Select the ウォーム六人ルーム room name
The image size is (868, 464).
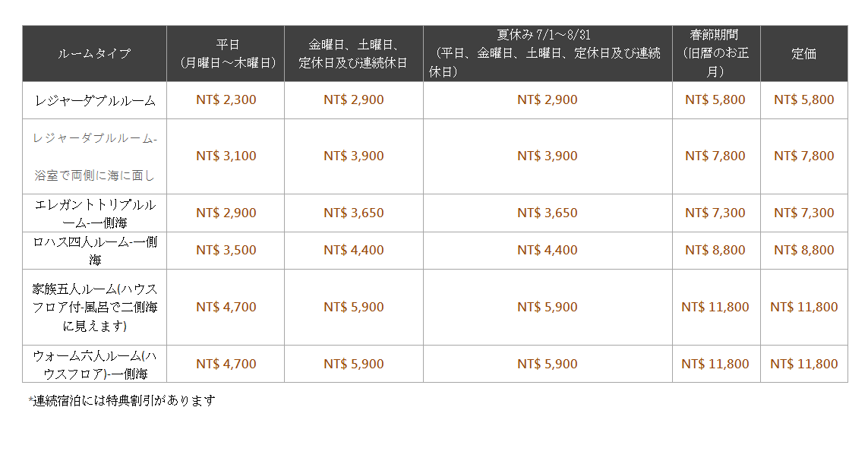point(95,365)
